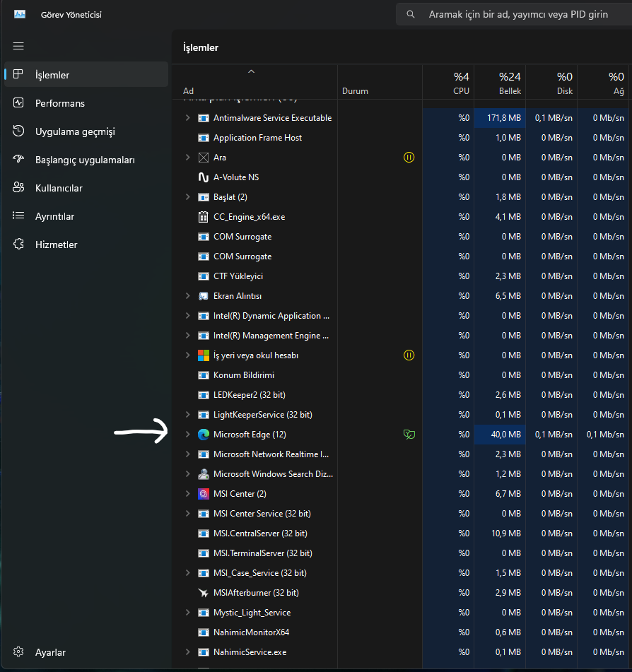Click the Microsoft Windows Search process icon
632x672 pixels.
203,474
